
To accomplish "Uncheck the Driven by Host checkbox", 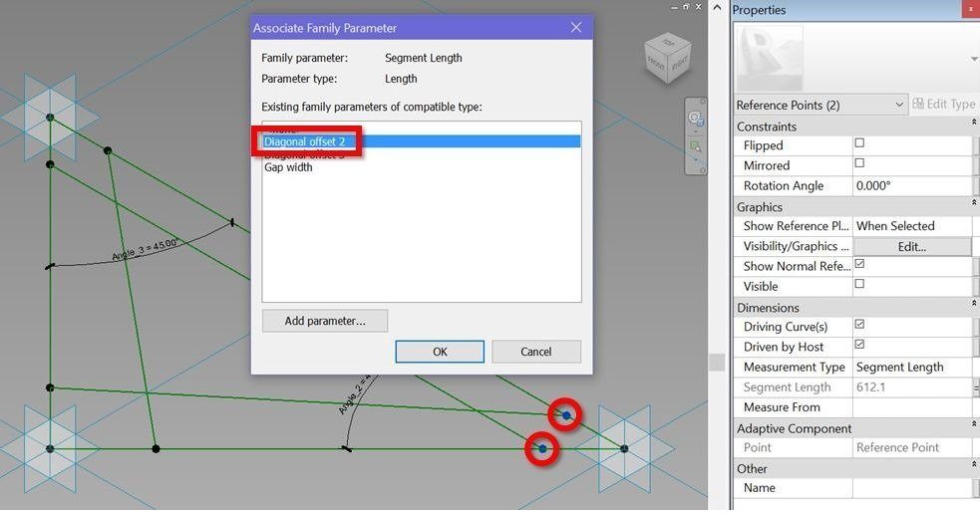I will pos(859,345).
